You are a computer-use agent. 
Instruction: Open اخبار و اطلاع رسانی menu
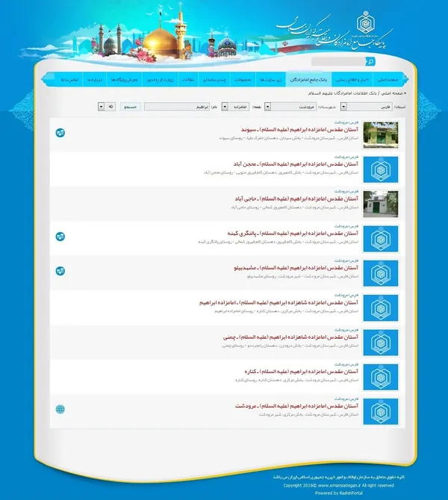tap(352, 80)
